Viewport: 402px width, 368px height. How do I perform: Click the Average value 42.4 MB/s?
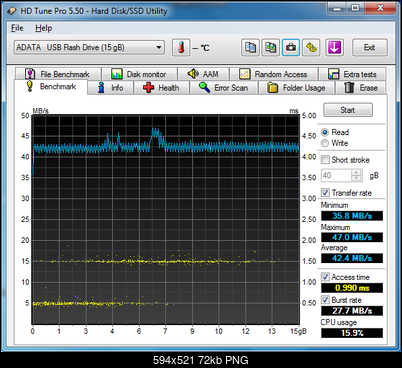[352, 258]
